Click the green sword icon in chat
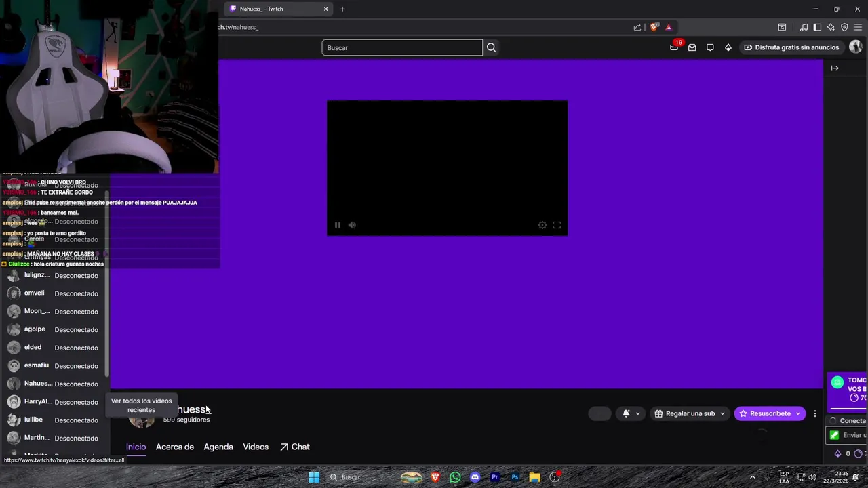The width and height of the screenshot is (868, 488). tap(834, 435)
